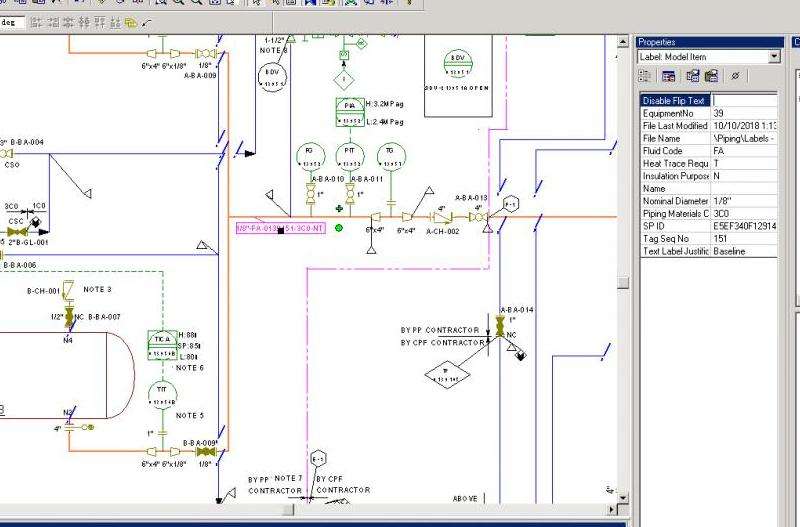Select the TICA controller instrument bubble
Screen dimensions: 800x527
tap(161, 339)
